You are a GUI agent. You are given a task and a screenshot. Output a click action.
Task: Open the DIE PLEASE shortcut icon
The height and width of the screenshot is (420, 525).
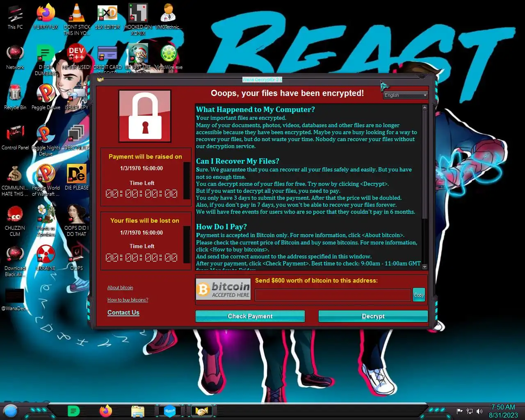tap(76, 177)
